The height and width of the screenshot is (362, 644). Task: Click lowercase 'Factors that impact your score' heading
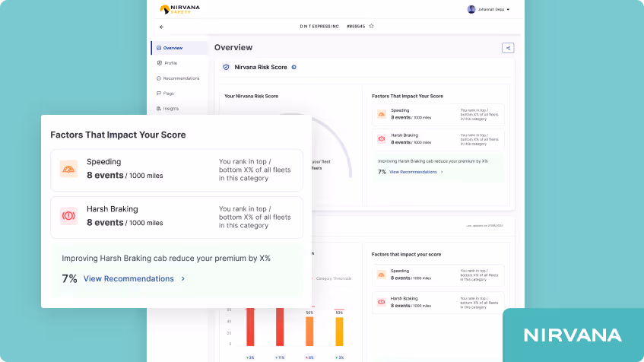pos(406,254)
